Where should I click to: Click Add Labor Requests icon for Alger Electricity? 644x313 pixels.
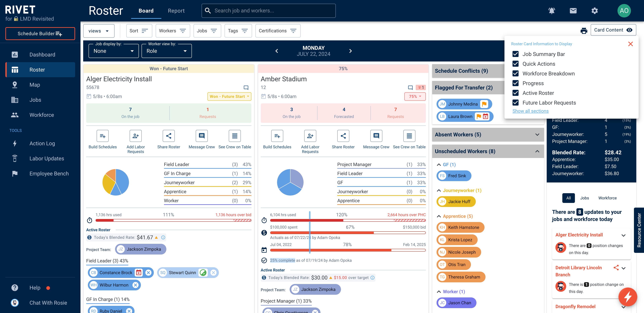[136, 136]
